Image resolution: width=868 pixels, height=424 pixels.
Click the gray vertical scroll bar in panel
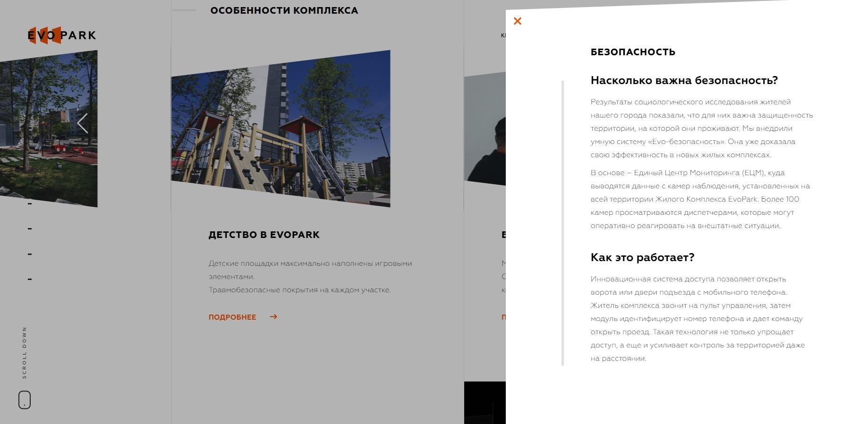(562, 222)
